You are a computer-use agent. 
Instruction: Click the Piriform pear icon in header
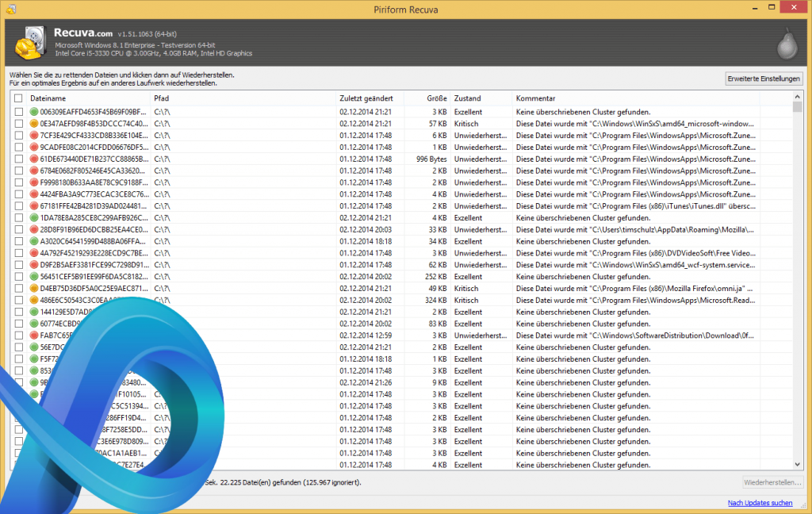coord(787,44)
